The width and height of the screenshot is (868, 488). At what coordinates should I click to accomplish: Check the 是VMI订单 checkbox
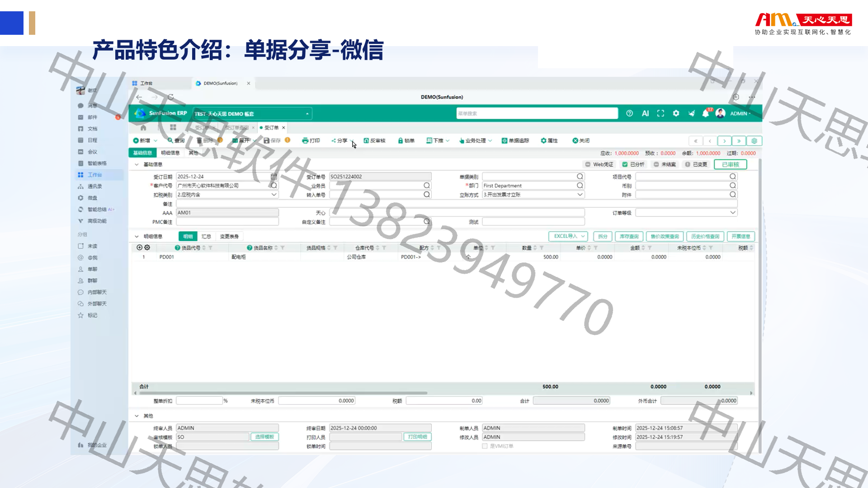click(x=485, y=446)
